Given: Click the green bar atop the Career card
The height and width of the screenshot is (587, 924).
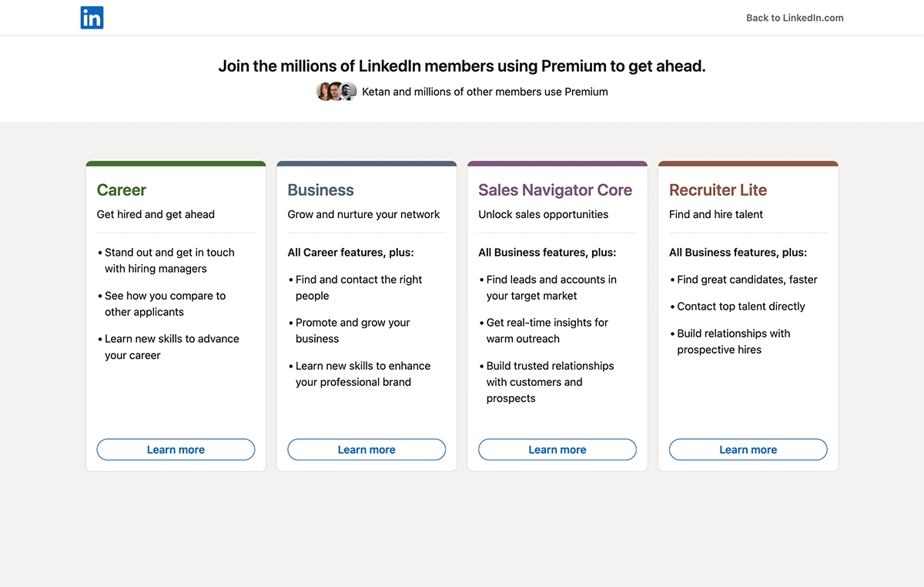Looking at the screenshot, I should 176,163.
